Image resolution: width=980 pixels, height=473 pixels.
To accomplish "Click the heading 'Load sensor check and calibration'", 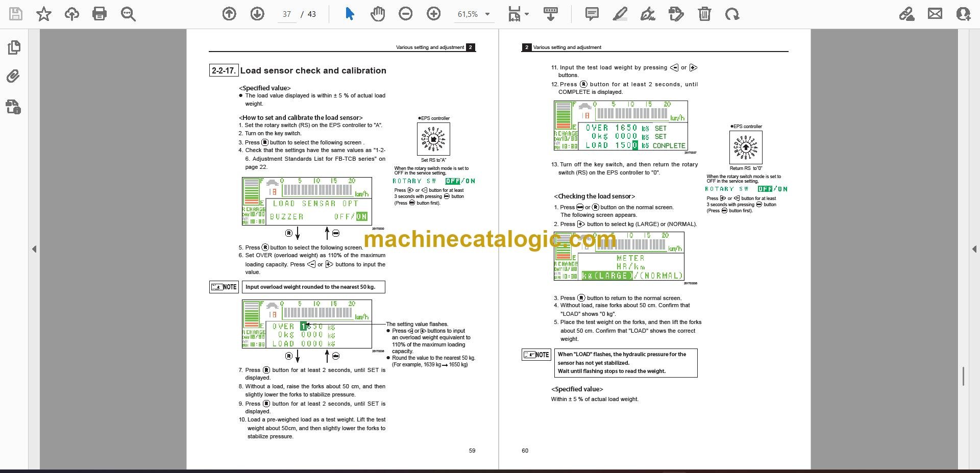I will pos(313,70).
